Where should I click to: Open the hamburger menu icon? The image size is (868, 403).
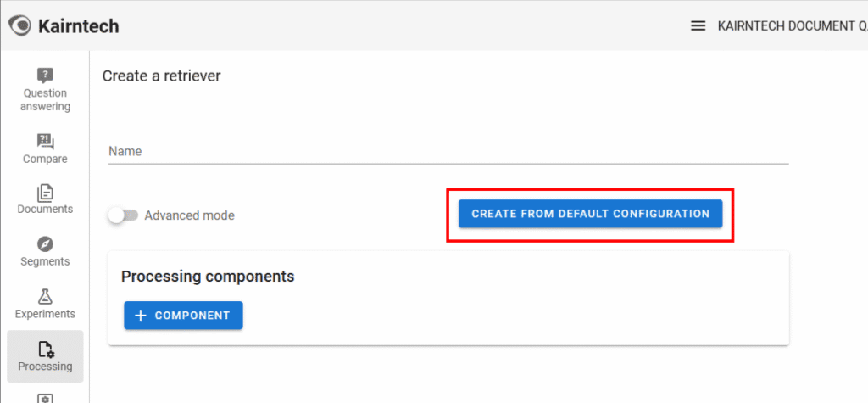coord(698,25)
